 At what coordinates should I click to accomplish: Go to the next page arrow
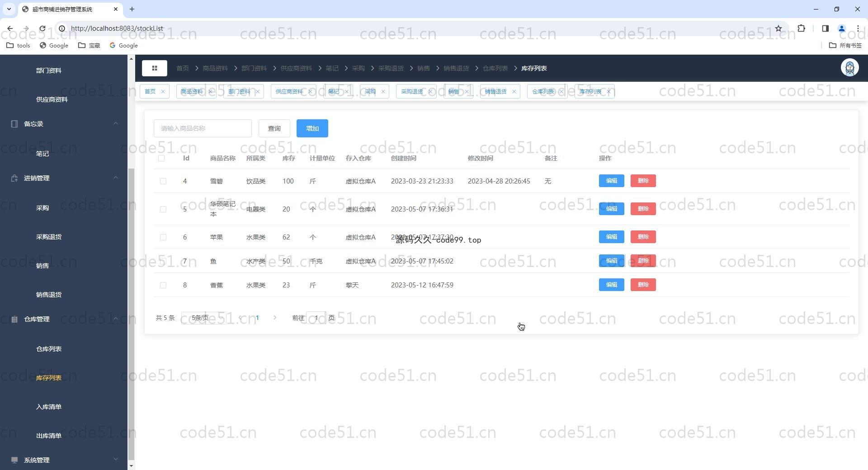pos(275,318)
